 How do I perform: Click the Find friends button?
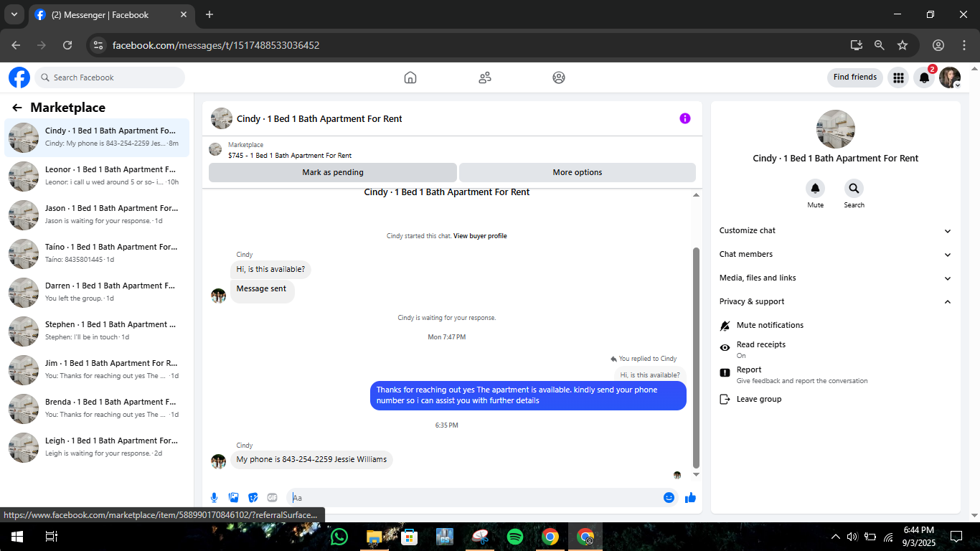click(855, 77)
